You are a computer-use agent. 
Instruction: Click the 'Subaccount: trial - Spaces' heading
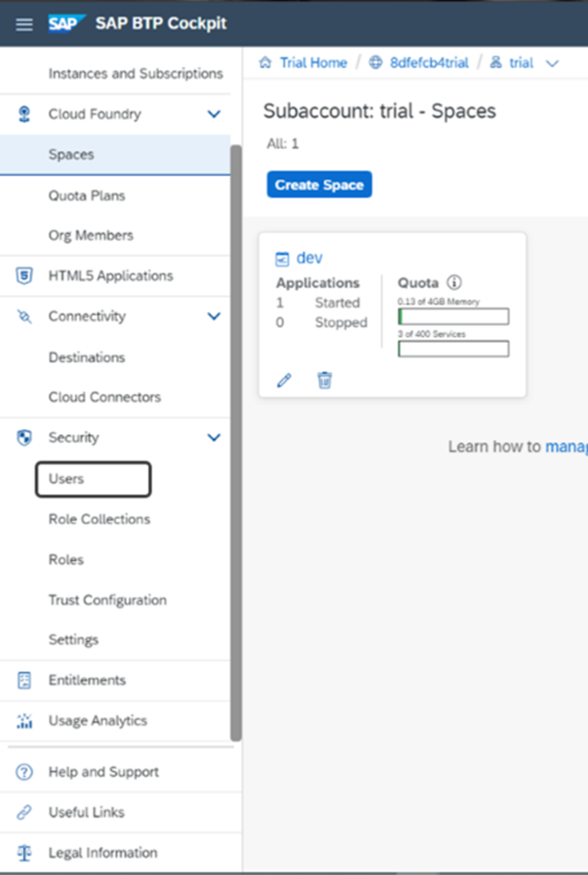(x=380, y=111)
